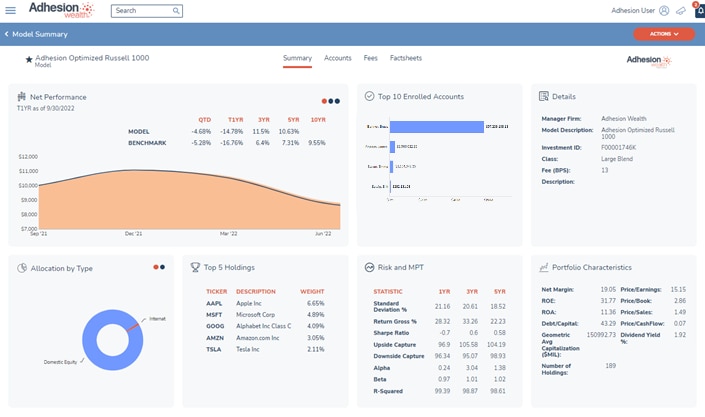
Task: Click the BENCHMARK row label
Action: 147,143
